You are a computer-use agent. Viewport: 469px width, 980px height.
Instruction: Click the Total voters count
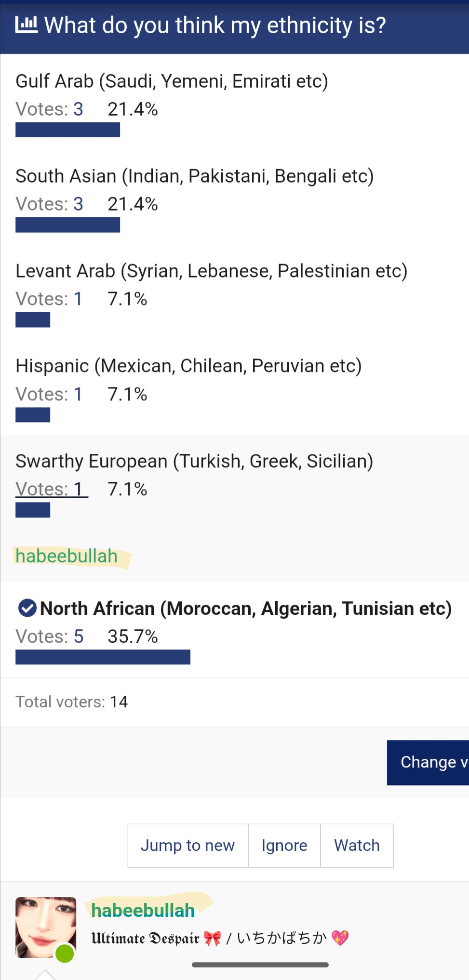point(119,702)
